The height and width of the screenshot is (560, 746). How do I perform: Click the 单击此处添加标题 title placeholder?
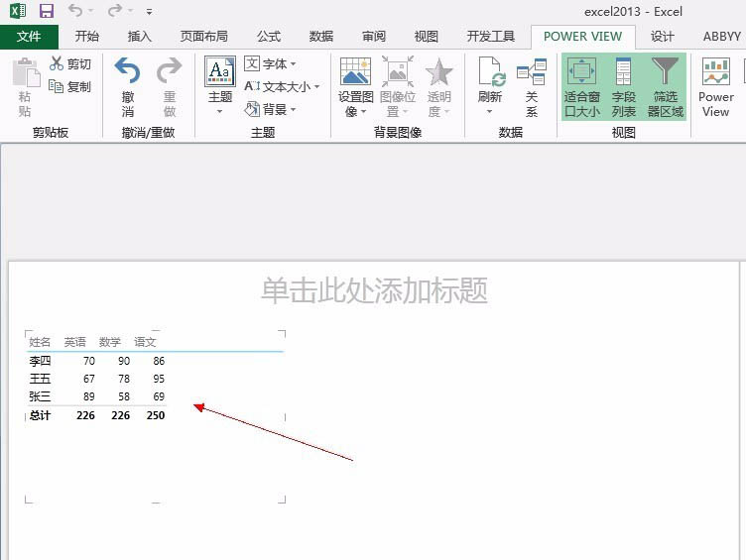click(x=374, y=290)
